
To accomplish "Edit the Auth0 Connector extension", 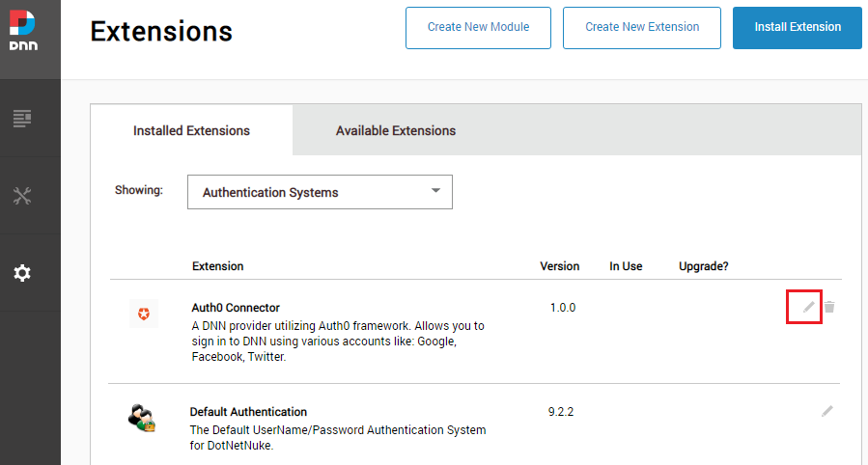I will tap(809, 307).
